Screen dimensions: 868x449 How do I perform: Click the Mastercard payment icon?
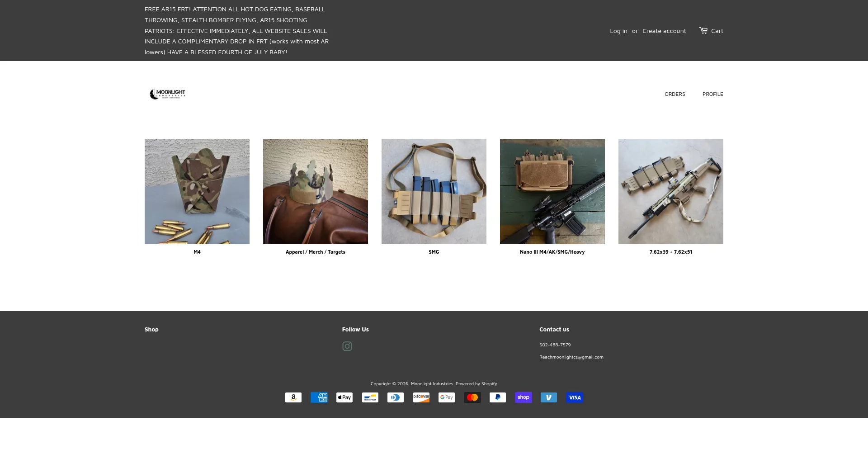(472, 397)
